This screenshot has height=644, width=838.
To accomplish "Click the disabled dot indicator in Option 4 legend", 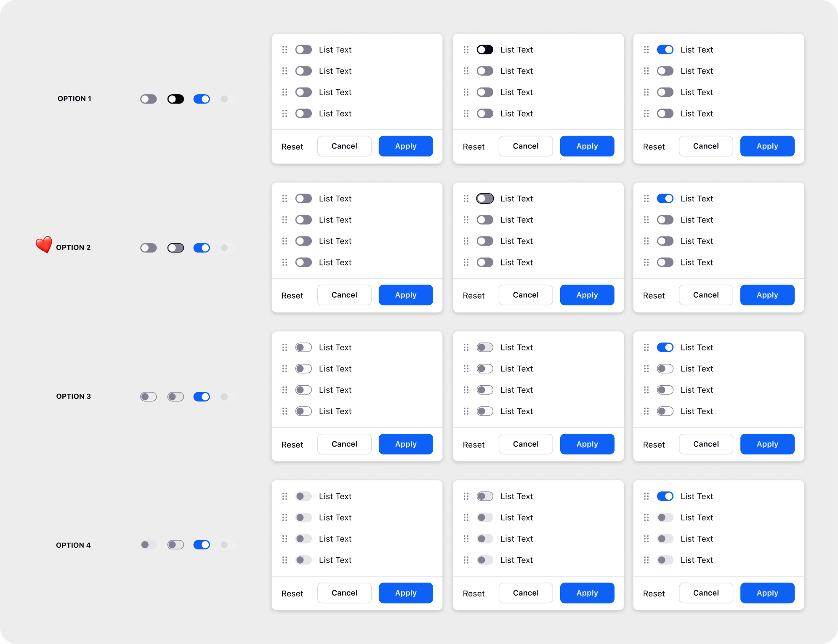I will coord(224,545).
